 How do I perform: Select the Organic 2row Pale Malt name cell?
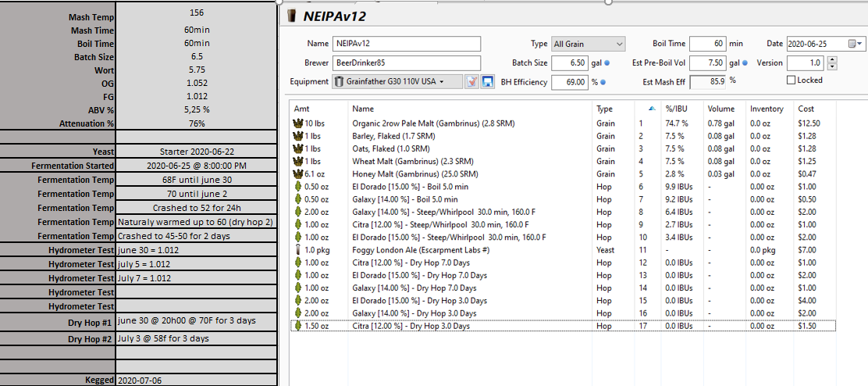(x=433, y=123)
